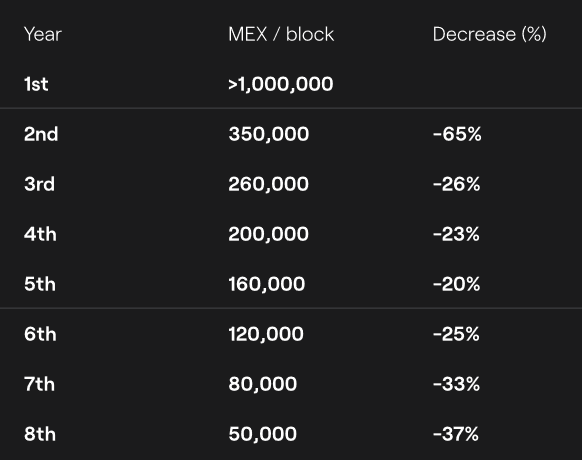Click the -26% decrease cell

pyautogui.click(x=457, y=184)
